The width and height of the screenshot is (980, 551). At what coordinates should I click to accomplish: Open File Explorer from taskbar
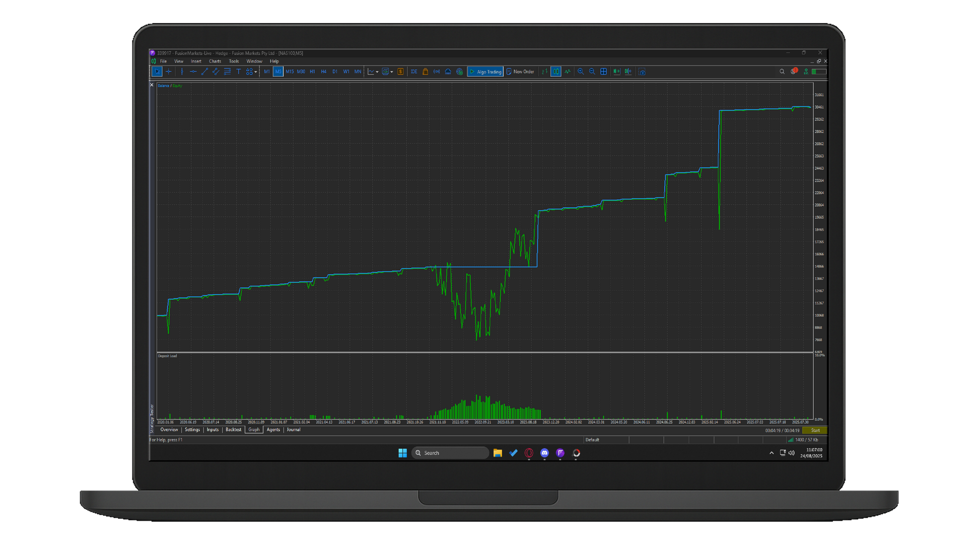(498, 453)
